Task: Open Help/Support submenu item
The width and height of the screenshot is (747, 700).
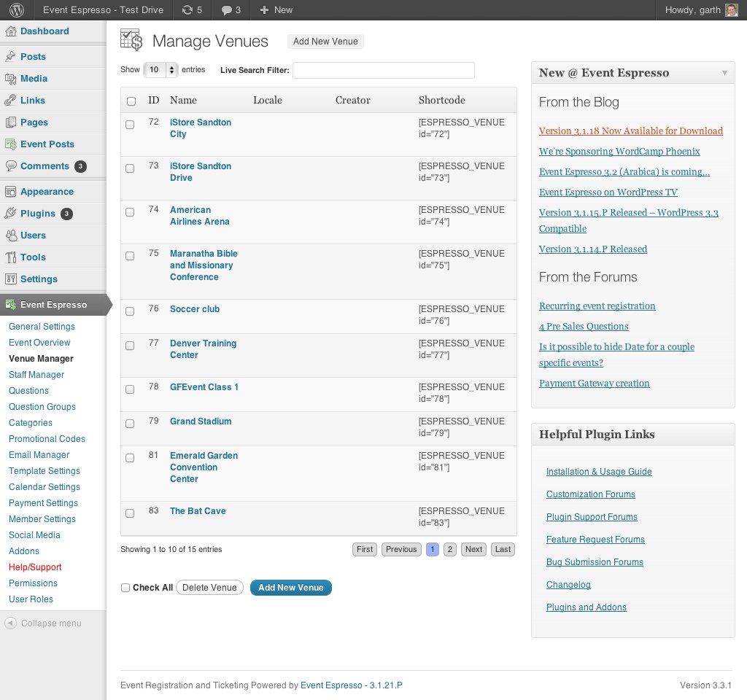Action: (x=35, y=567)
